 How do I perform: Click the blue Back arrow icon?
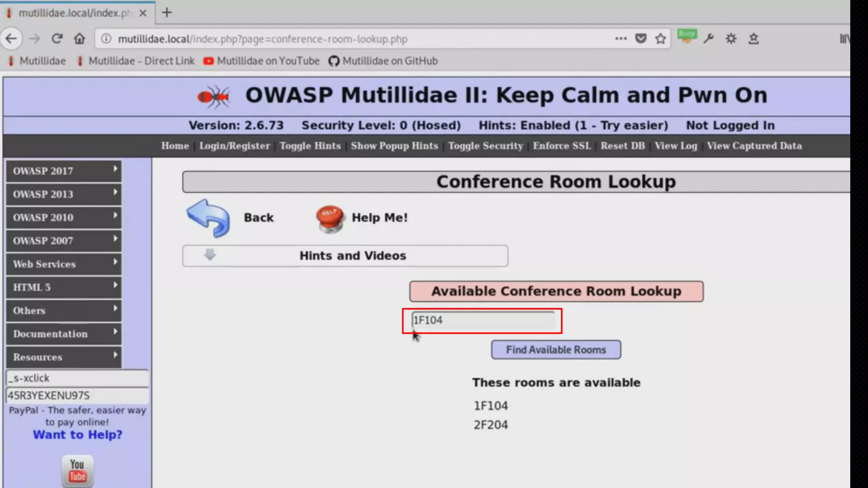tap(209, 218)
